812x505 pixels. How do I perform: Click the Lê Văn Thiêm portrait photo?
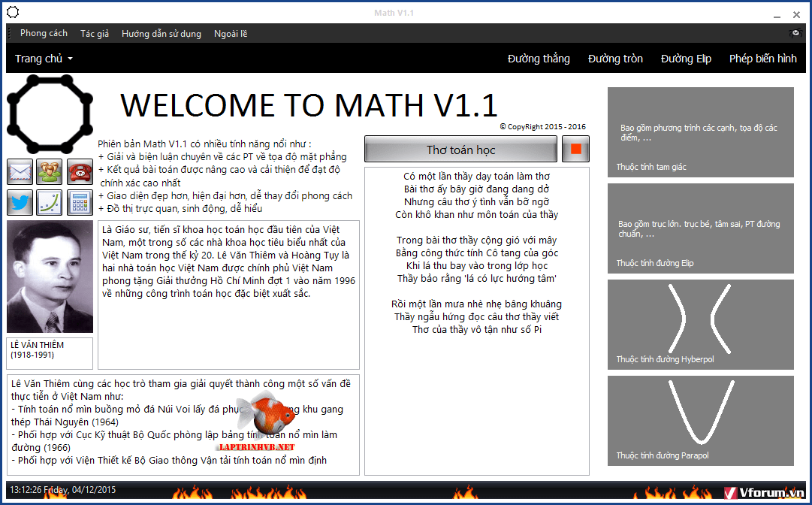tap(50, 277)
